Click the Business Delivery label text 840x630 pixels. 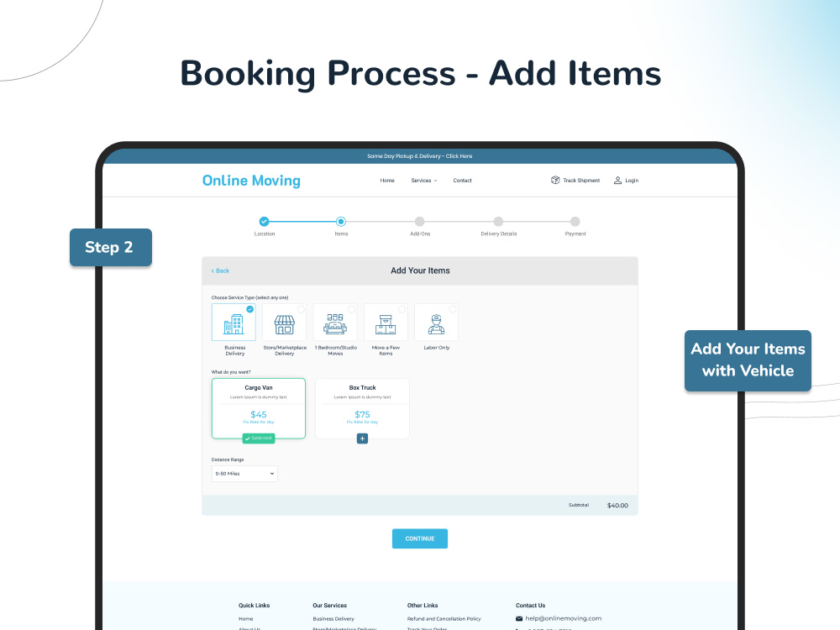[x=234, y=350]
